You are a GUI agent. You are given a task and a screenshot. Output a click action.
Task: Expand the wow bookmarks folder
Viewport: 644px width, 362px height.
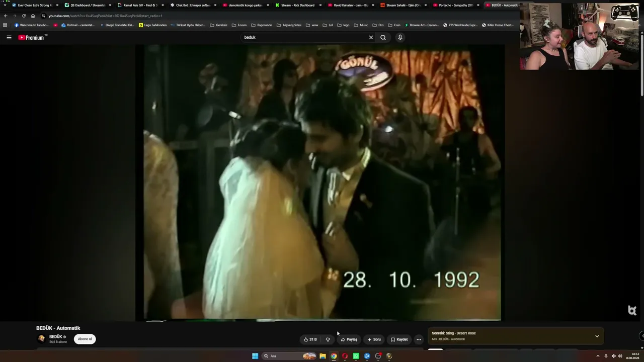tap(312, 25)
